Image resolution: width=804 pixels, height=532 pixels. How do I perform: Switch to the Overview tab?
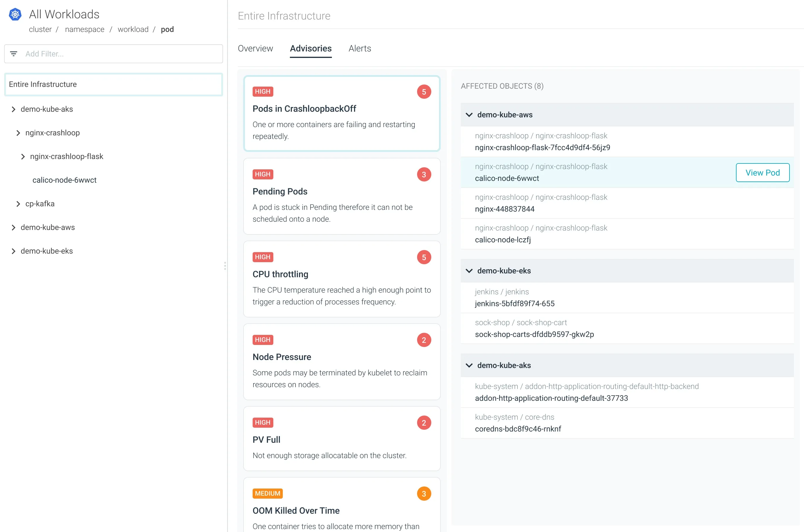255,48
